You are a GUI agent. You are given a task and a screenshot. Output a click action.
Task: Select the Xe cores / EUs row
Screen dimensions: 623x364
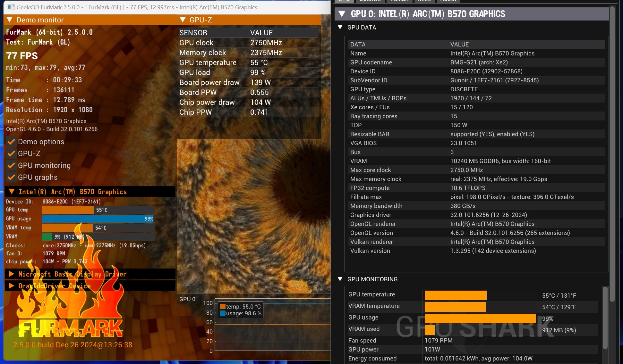pyautogui.click(x=476, y=107)
